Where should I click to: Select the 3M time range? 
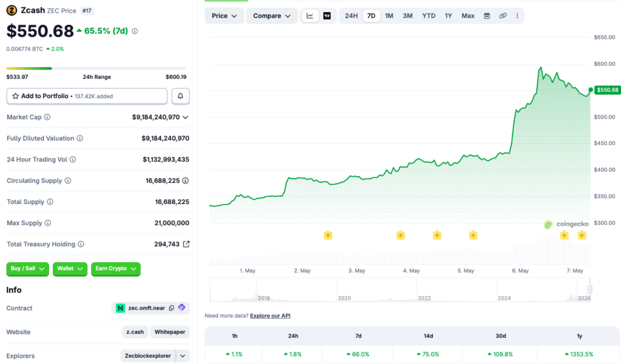pyautogui.click(x=408, y=16)
